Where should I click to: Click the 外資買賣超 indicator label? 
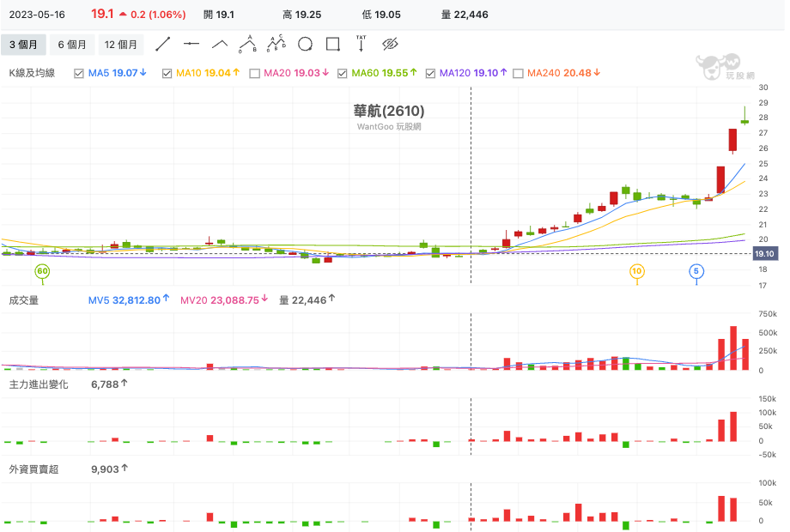click(x=33, y=469)
